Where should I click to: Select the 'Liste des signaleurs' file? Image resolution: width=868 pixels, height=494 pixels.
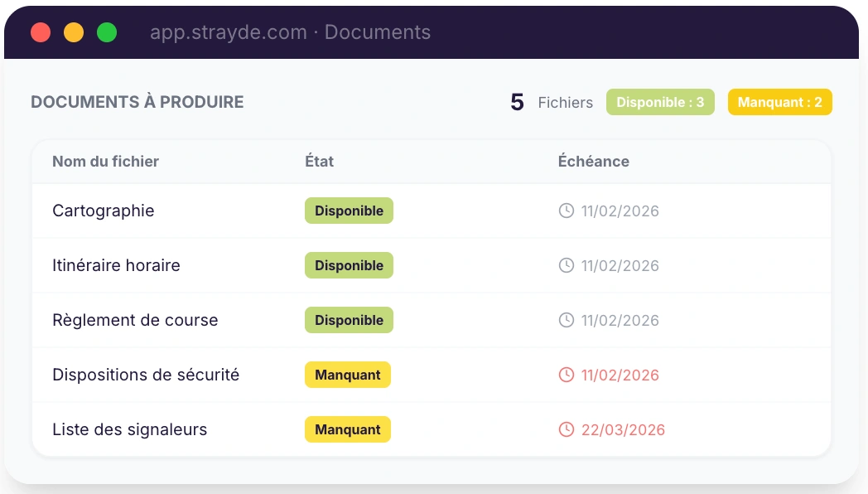(x=129, y=429)
